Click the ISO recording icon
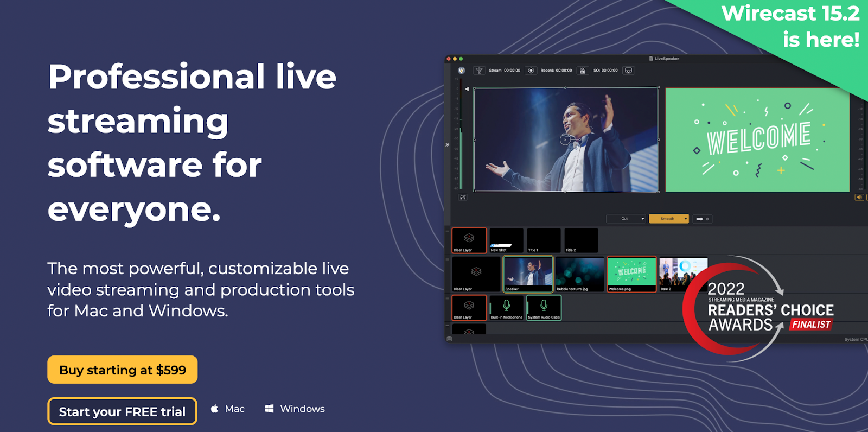868x432 pixels. point(583,71)
